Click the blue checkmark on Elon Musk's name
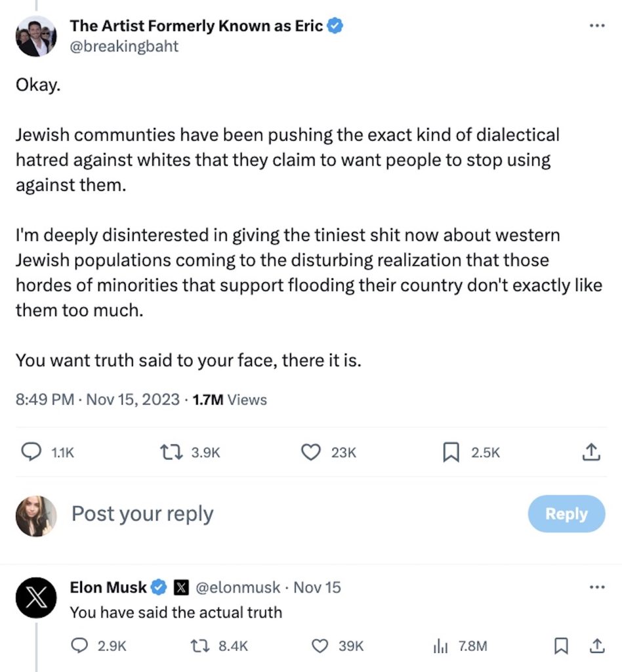This screenshot has width=622, height=672. click(x=157, y=587)
